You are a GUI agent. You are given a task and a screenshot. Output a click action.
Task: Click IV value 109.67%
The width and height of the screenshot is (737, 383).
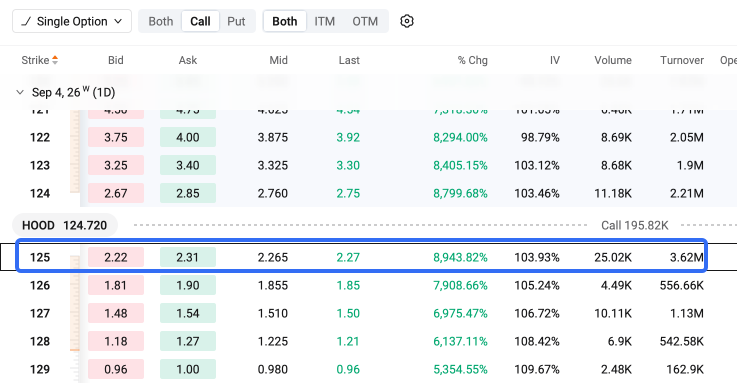[x=537, y=369]
